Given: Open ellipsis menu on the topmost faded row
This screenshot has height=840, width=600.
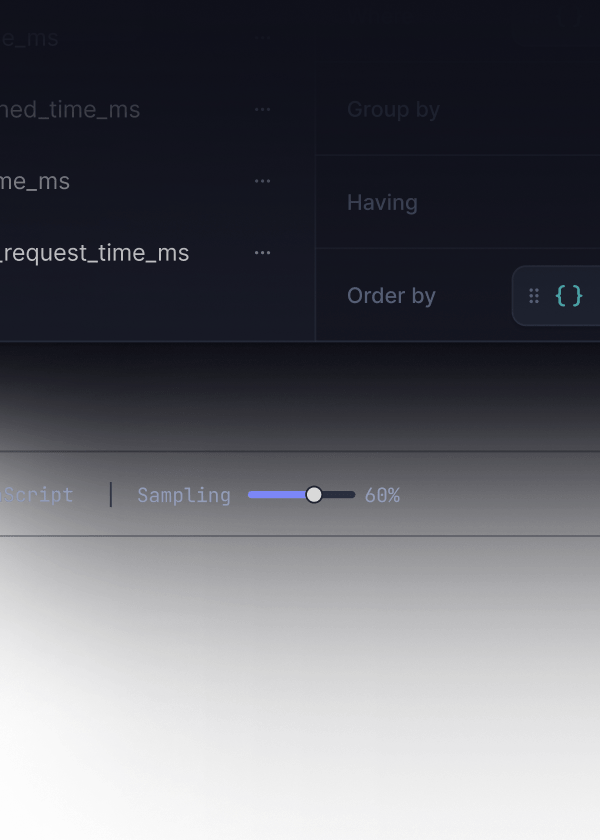Looking at the screenshot, I should tap(262, 38).
